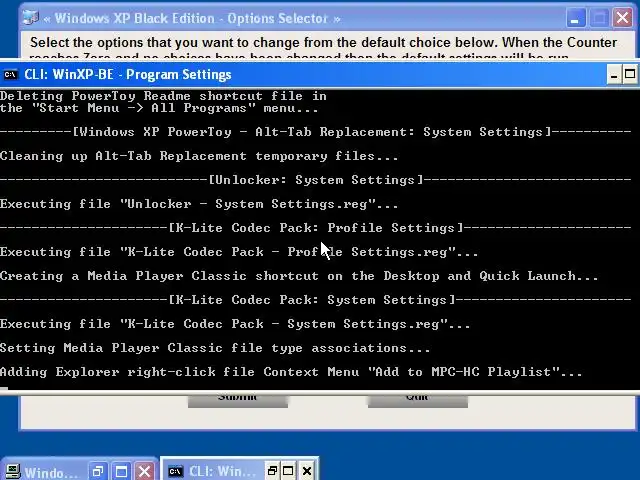Click the line executing "K-Lite Codec Pack - System Settings.reg"
Viewport: 640px width, 480px height.
(x=235, y=324)
